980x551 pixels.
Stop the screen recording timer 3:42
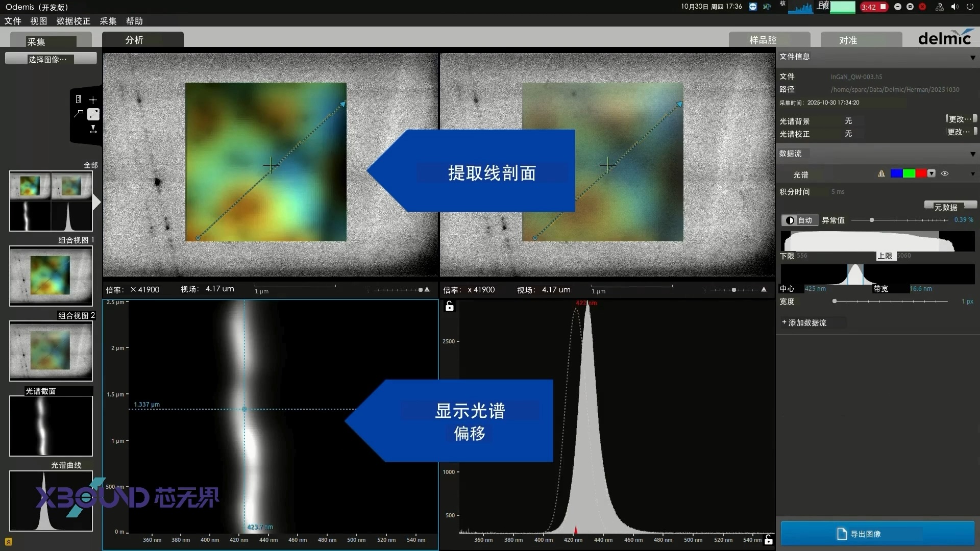tap(874, 7)
